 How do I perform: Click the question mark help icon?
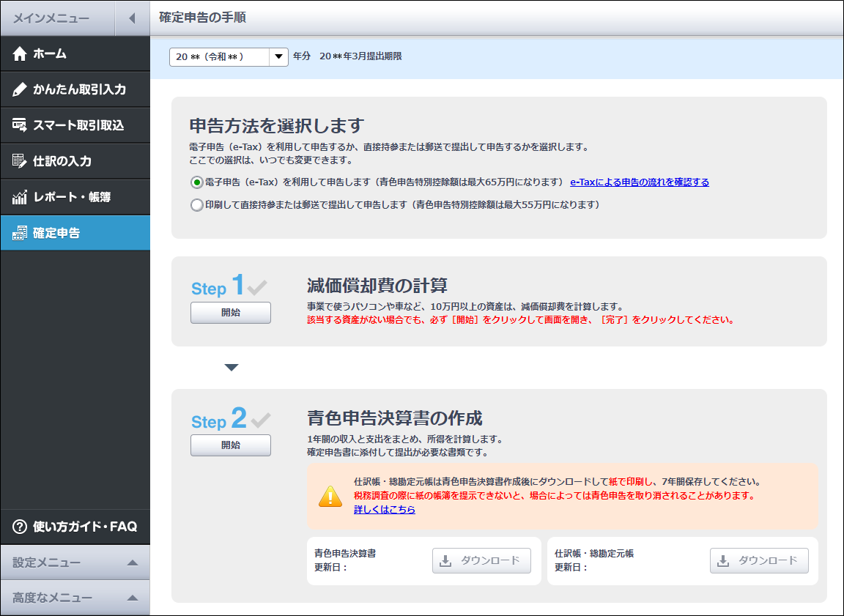[20, 526]
